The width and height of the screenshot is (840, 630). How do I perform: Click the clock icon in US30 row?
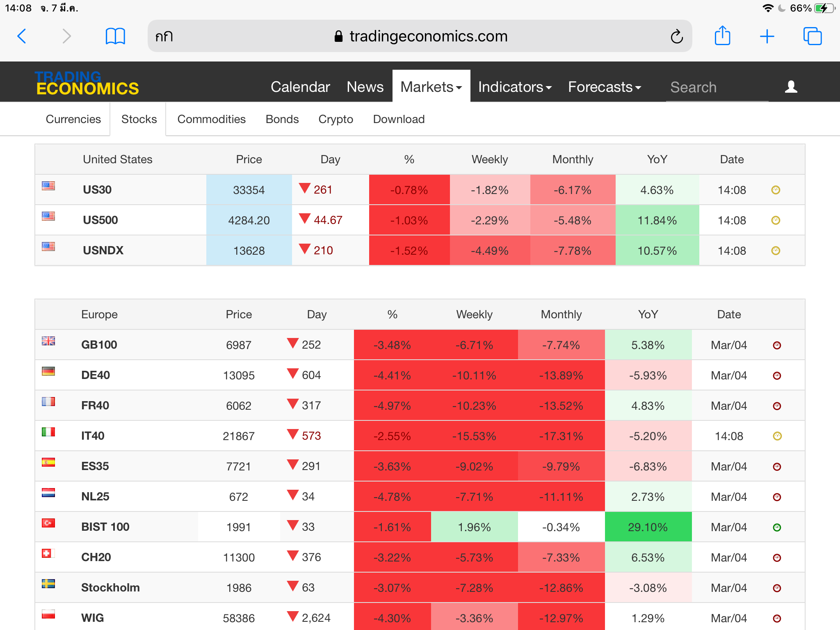pos(775,190)
